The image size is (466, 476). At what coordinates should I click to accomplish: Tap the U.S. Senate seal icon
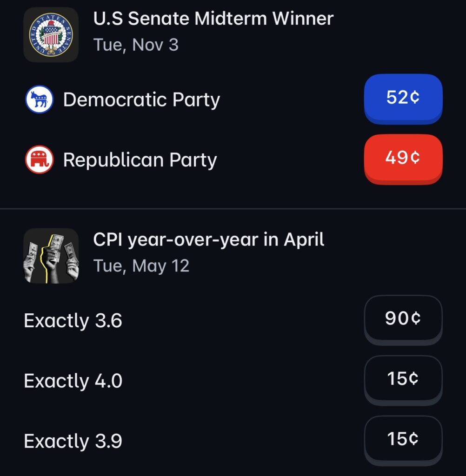51,35
